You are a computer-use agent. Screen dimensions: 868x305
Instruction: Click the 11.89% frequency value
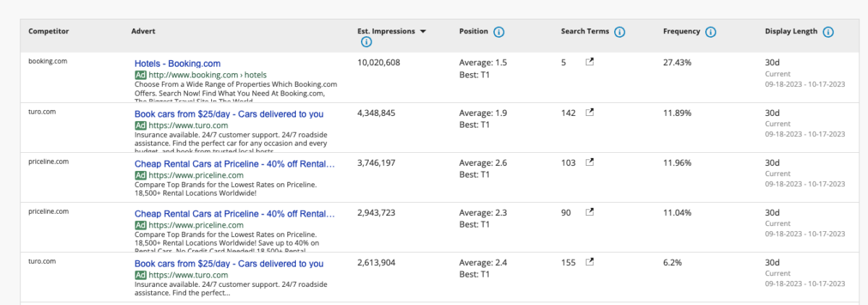pyautogui.click(x=677, y=113)
